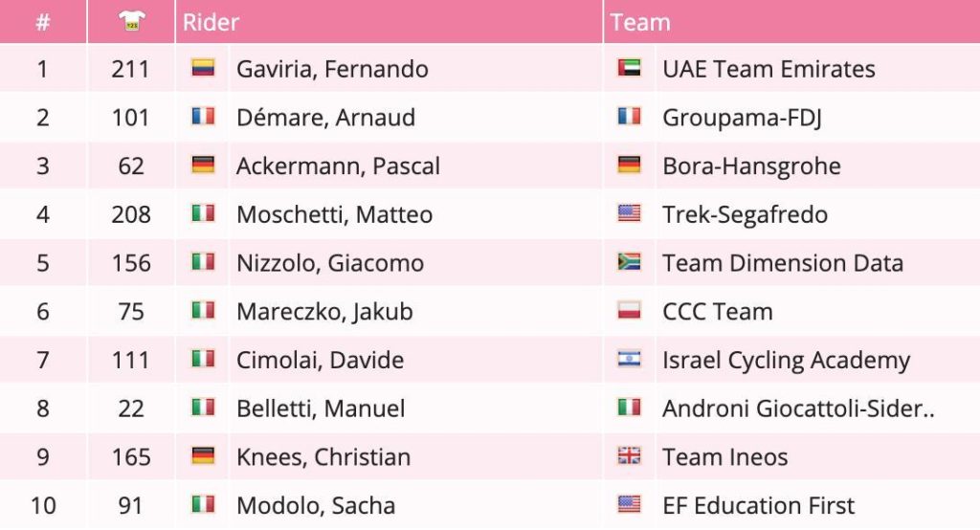The image size is (980, 530).
Task: Sort by the Rider column header
Action: pos(211,22)
